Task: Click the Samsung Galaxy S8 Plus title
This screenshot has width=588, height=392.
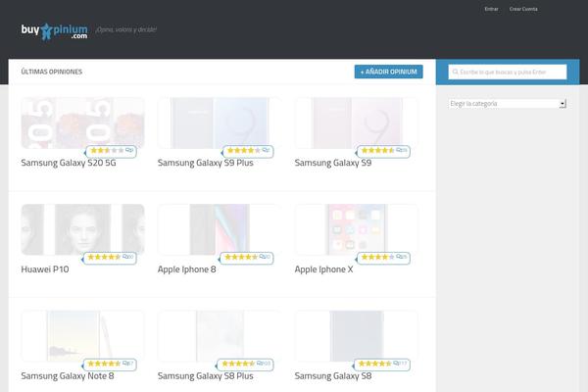Action: (x=206, y=376)
